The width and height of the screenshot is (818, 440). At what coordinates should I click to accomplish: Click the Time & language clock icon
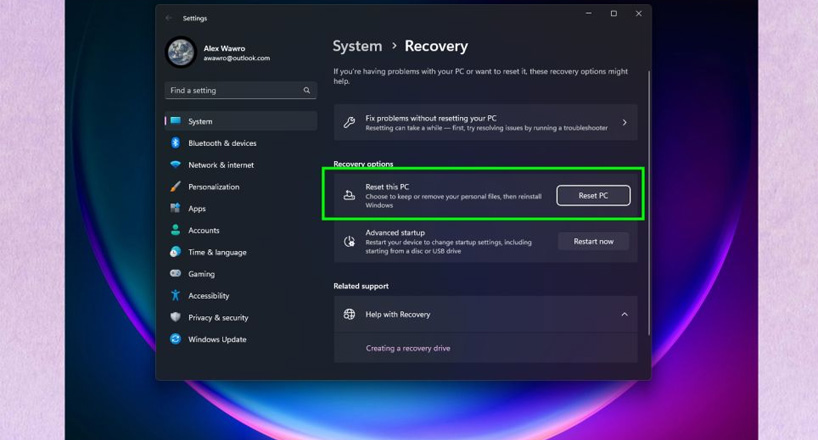pyautogui.click(x=176, y=252)
